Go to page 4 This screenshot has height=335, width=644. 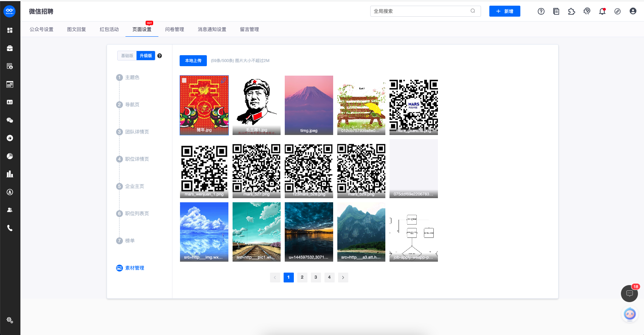coord(329,278)
